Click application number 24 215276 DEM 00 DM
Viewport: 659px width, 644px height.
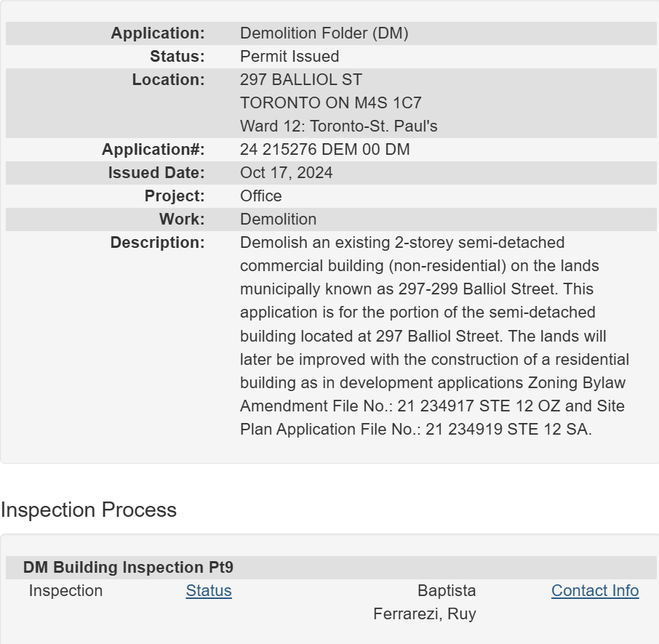324,150
